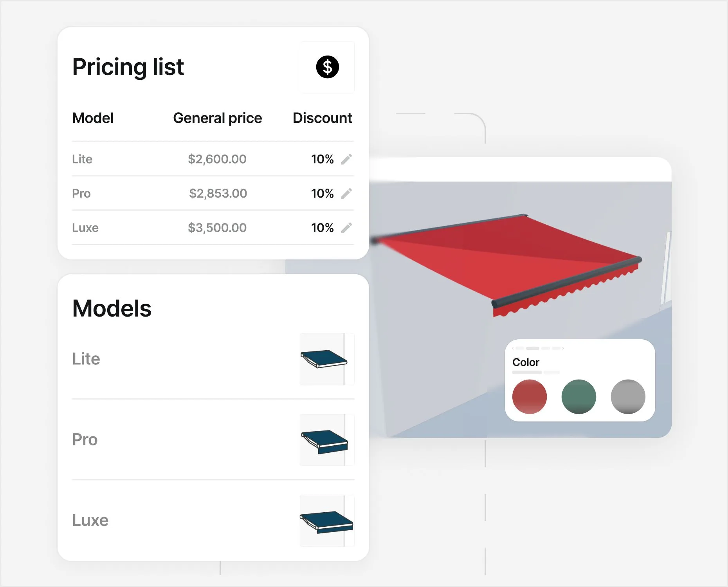728x587 pixels.
Task: Click the Model column header
Action: [x=93, y=118]
